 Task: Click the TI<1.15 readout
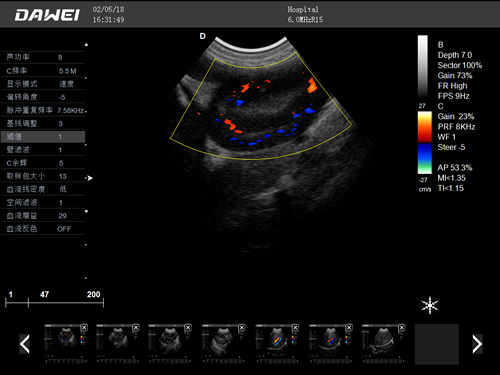click(x=451, y=188)
